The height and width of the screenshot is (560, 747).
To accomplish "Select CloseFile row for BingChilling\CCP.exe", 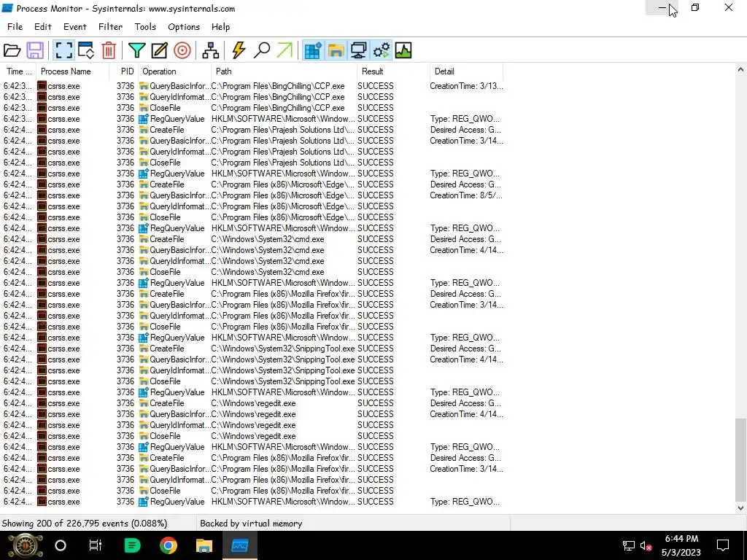I will [252, 108].
